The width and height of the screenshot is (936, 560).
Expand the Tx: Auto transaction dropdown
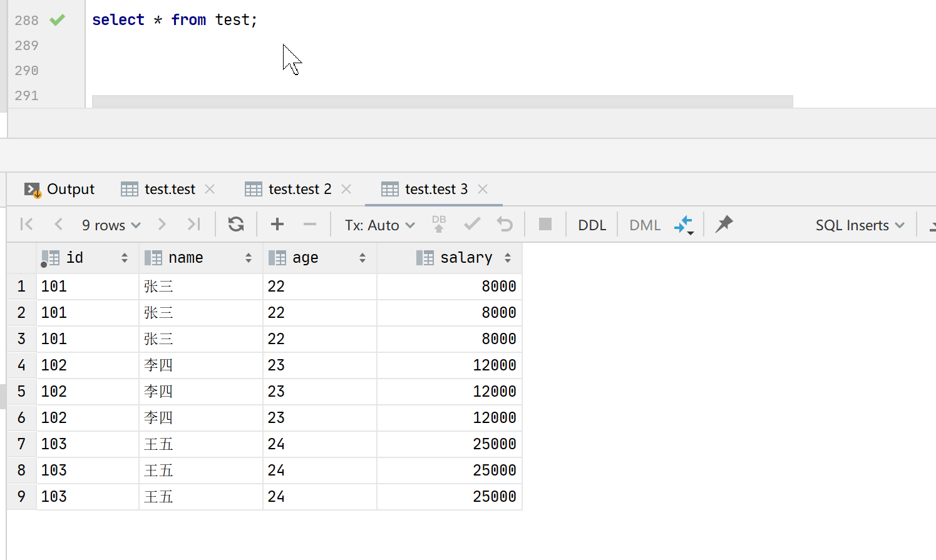pos(379,225)
